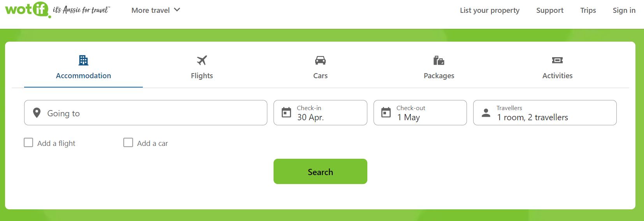644x221 pixels.
Task: Select the Accommodation building icon
Action: pyautogui.click(x=83, y=60)
